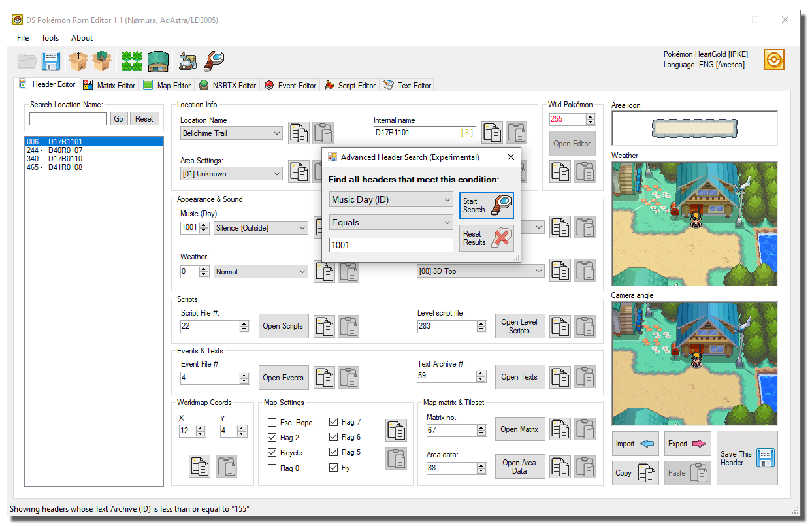Image resolution: width=812 pixels, height=526 pixels.
Task: Toggle the Flag 6 checkbox
Action: (334, 437)
